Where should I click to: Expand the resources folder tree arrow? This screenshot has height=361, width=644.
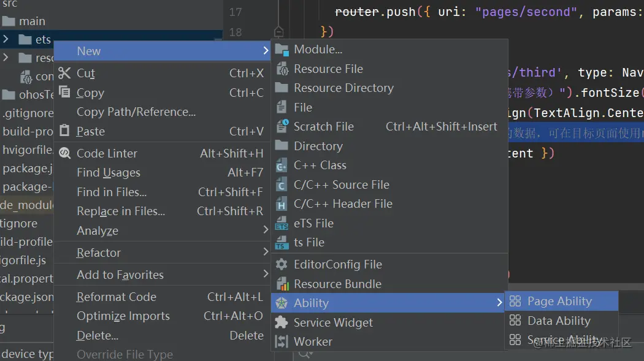pyautogui.click(x=6, y=58)
